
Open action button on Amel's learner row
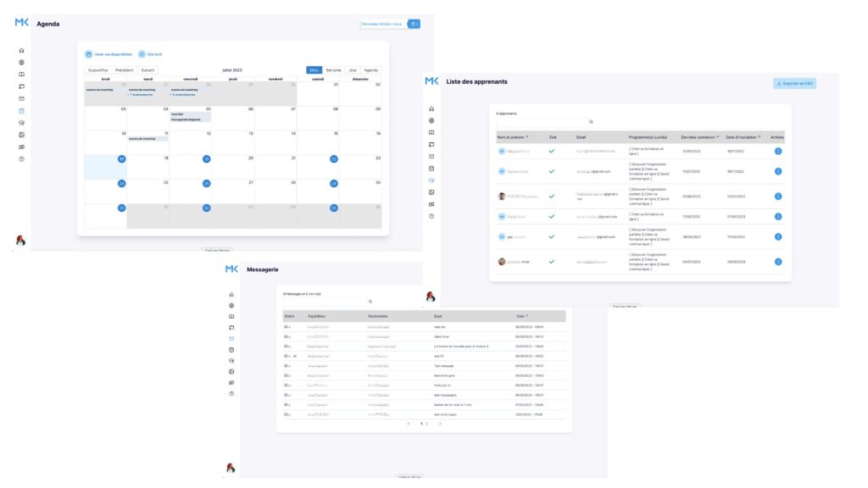click(778, 262)
